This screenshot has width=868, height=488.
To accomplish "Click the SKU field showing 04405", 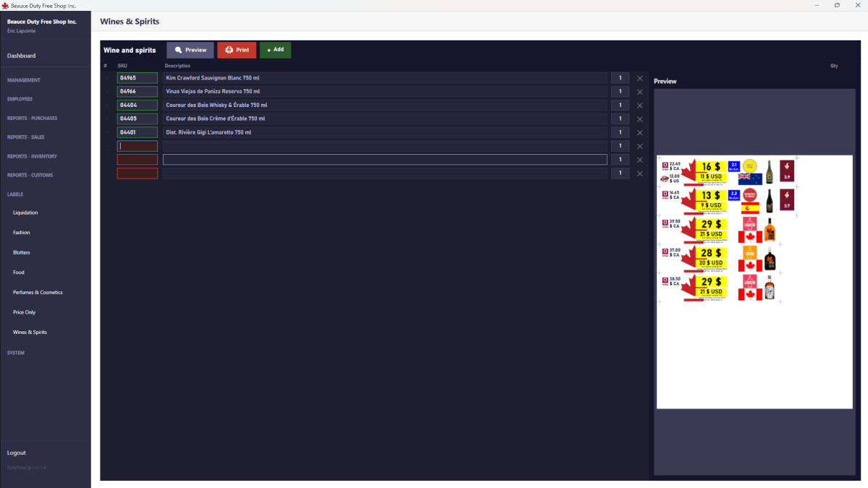I will click(x=137, y=119).
